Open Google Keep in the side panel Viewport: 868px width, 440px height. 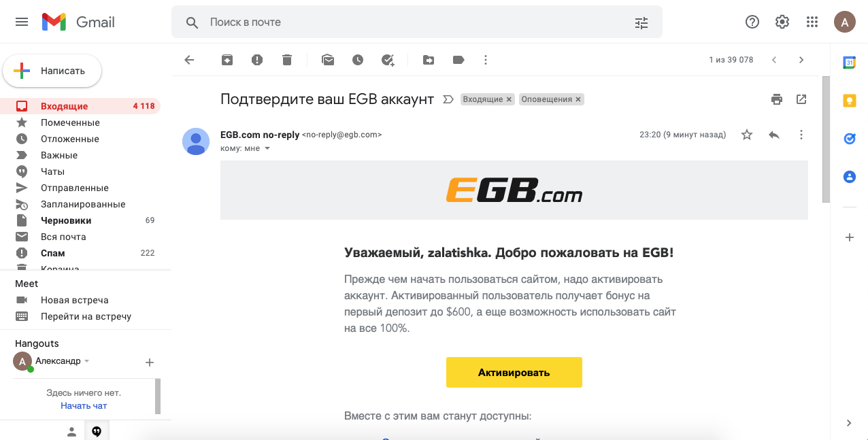click(x=849, y=101)
